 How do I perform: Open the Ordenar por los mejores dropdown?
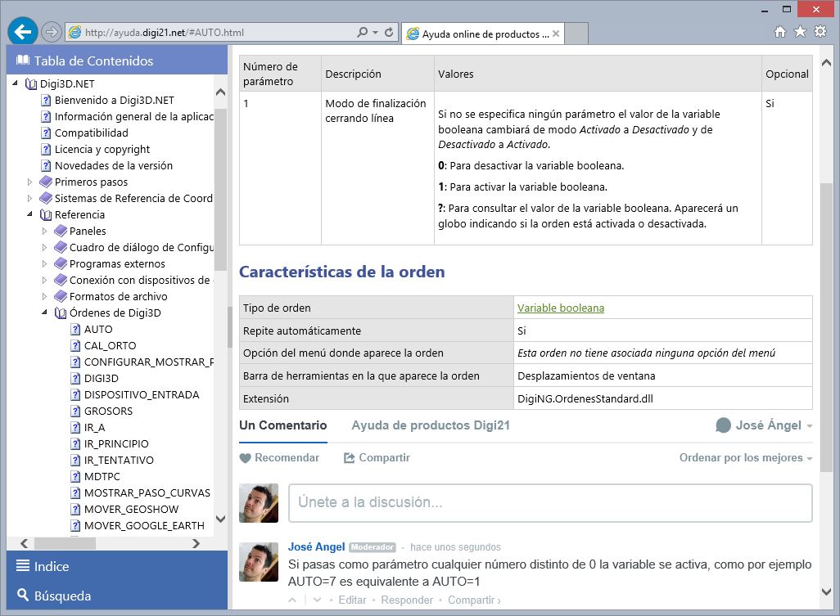point(745,458)
